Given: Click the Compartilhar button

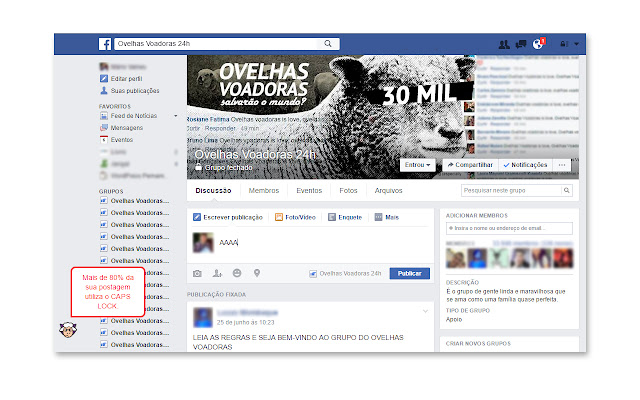Looking at the screenshot, I should pyautogui.click(x=470, y=165).
